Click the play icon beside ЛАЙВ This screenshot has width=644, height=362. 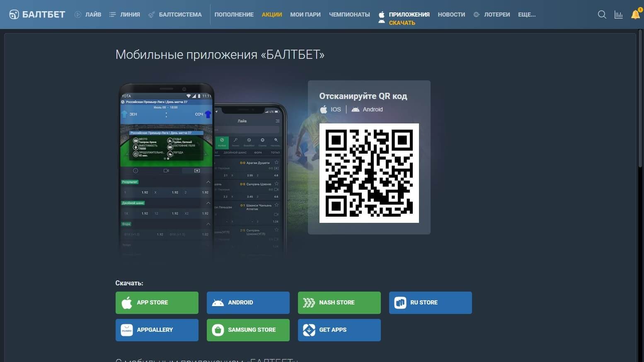click(x=78, y=14)
